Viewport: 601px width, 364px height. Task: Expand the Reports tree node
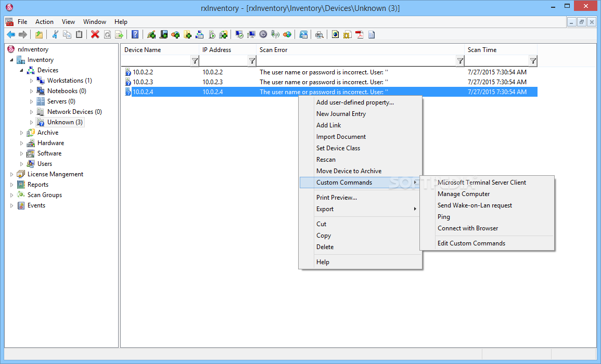click(x=11, y=185)
